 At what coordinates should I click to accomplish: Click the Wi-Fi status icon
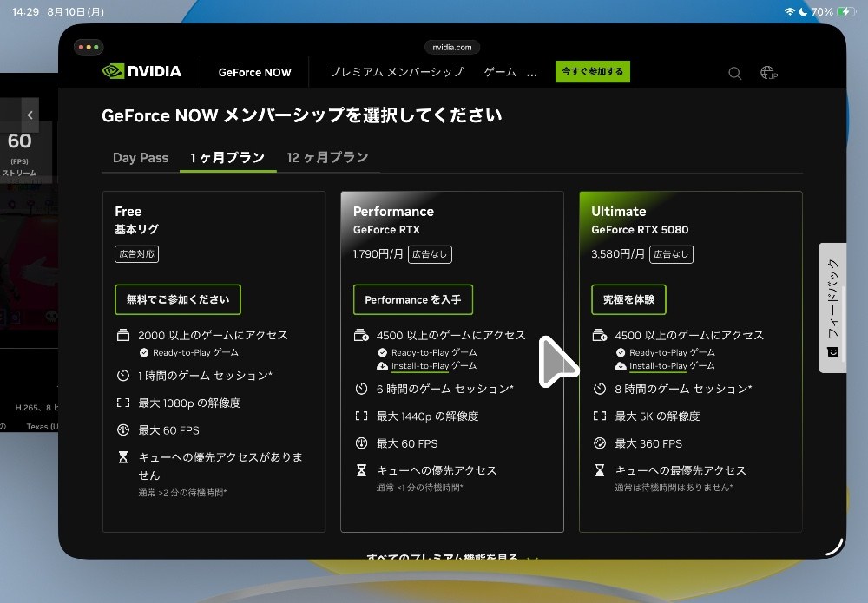[790, 11]
